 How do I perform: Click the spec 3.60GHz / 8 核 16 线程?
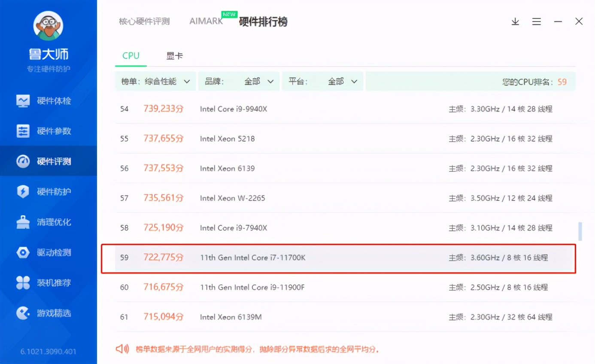pos(509,258)
